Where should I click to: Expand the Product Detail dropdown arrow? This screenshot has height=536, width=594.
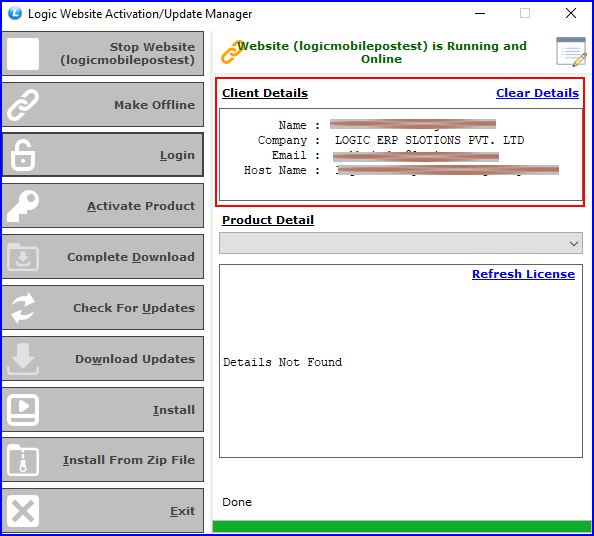pyautogui.click(x=574, y=244)
